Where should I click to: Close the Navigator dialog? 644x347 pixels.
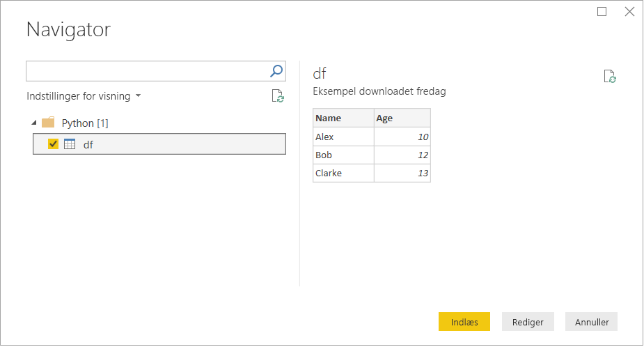click(629, 12)
